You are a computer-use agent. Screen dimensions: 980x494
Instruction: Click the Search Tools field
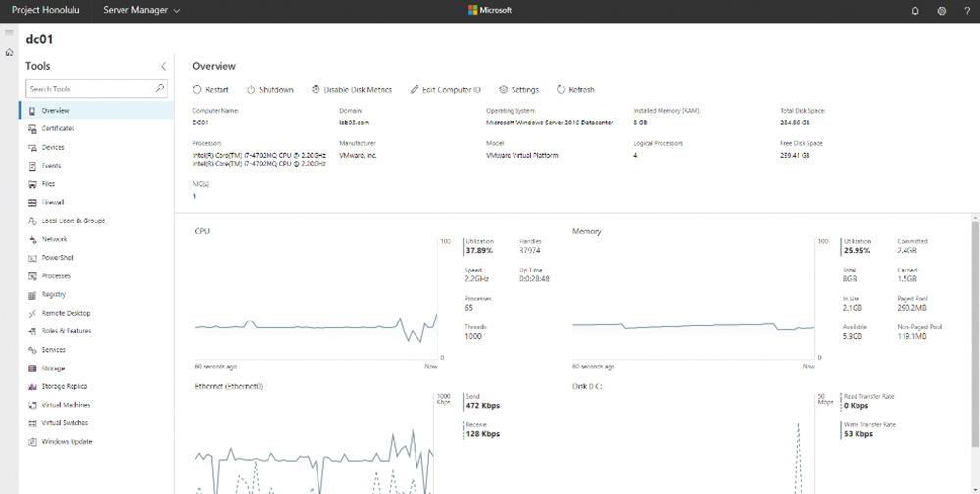coord(96,89)
